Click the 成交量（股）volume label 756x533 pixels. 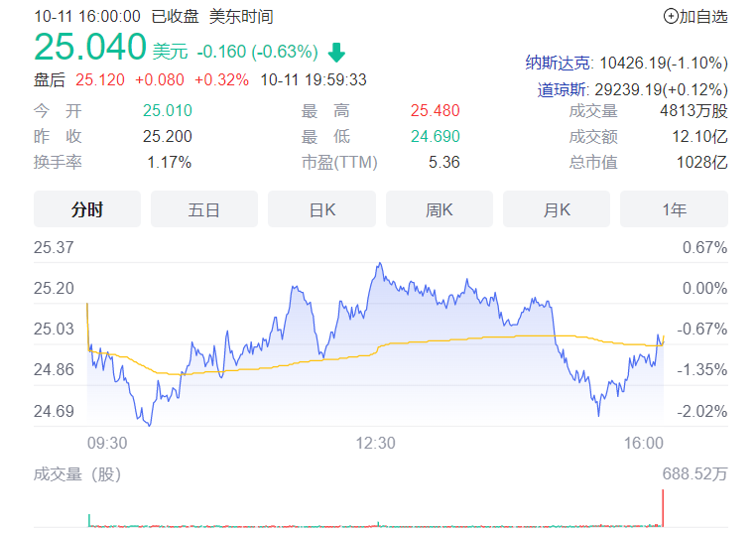click(x=76, y=474)
